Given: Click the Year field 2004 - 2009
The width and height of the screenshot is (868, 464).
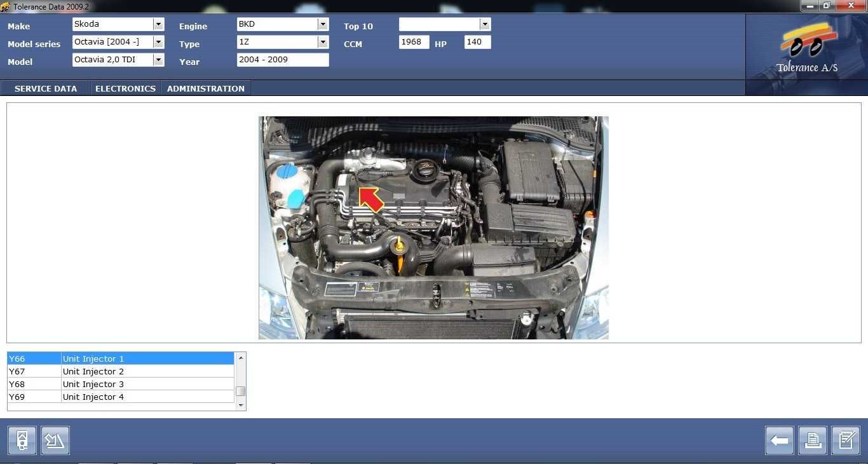Looking at the screenshot, I should [x=283, y=60].
